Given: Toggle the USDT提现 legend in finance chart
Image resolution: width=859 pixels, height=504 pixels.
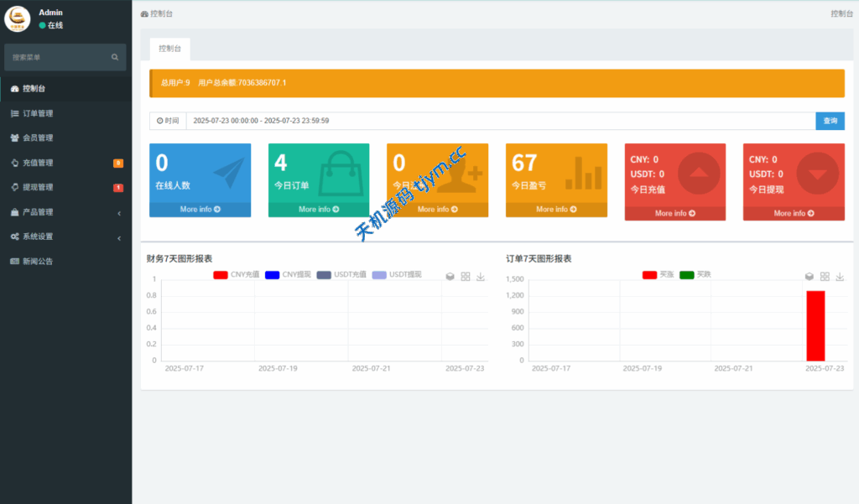Looking at the screenshot, I should pyautogui.click(x=396, y=274).
